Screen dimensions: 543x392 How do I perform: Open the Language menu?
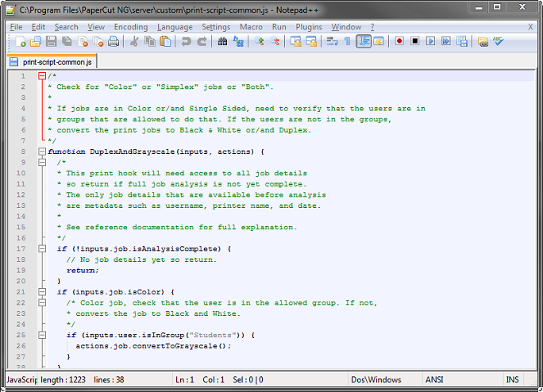click(175, 27)
